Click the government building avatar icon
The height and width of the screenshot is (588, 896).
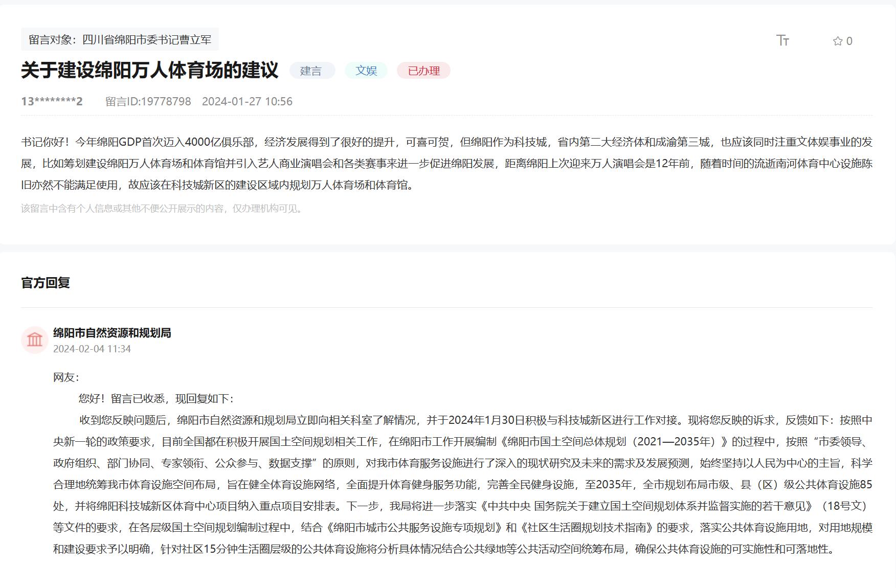(35, 340)
